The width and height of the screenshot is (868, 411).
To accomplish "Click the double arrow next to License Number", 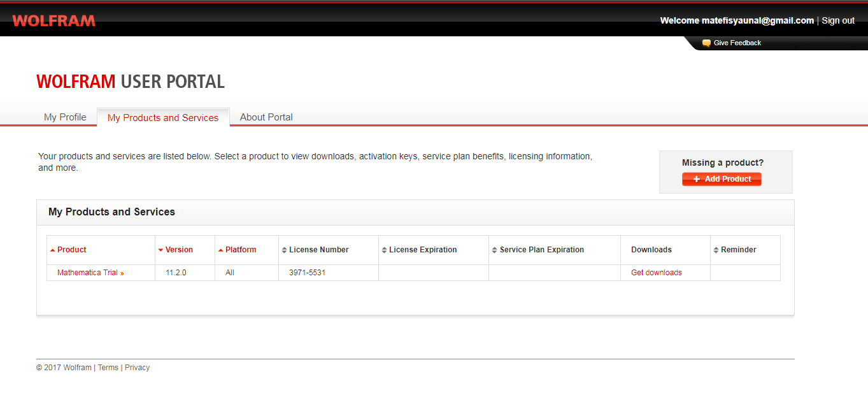I will [285, 250].
